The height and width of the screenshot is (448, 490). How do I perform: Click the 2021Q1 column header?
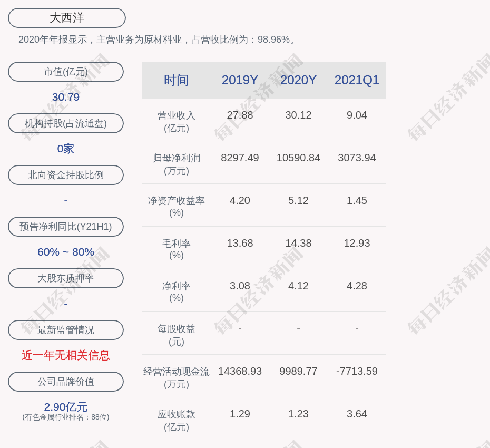(x=357, y=80)
